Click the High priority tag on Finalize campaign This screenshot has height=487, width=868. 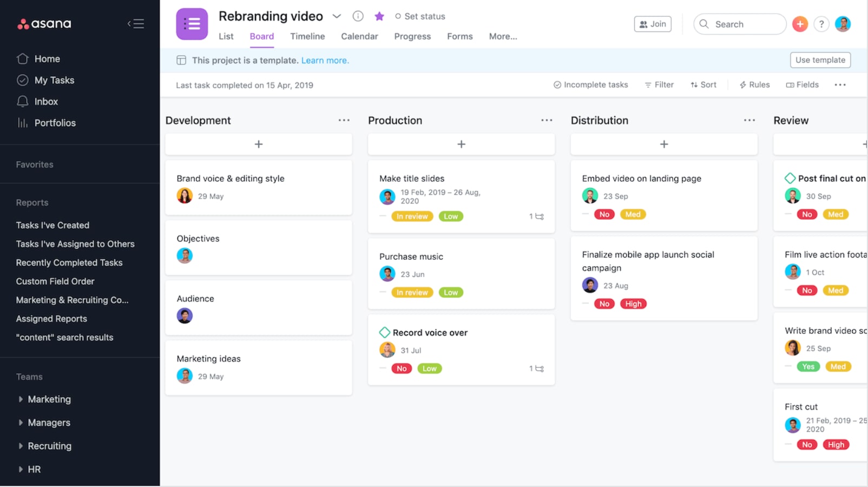pyautogui.click(x=633, y=304)
